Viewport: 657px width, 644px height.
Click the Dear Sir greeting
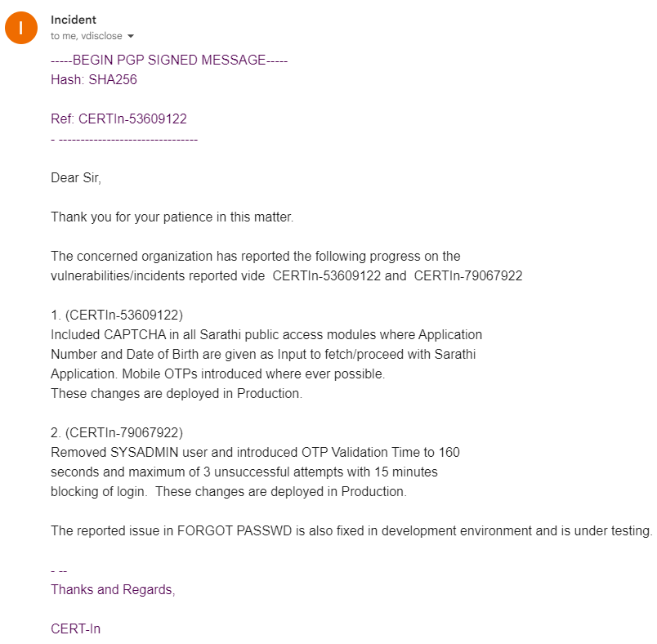point(76,178)
